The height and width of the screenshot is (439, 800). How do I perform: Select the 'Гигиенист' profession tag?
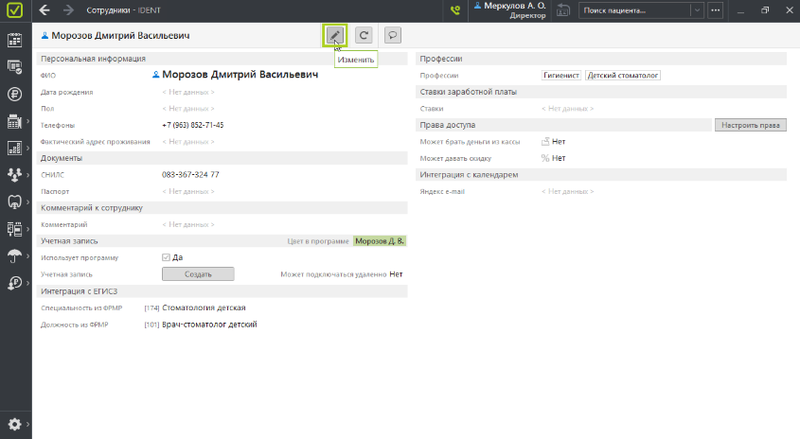tap(561, 75)
